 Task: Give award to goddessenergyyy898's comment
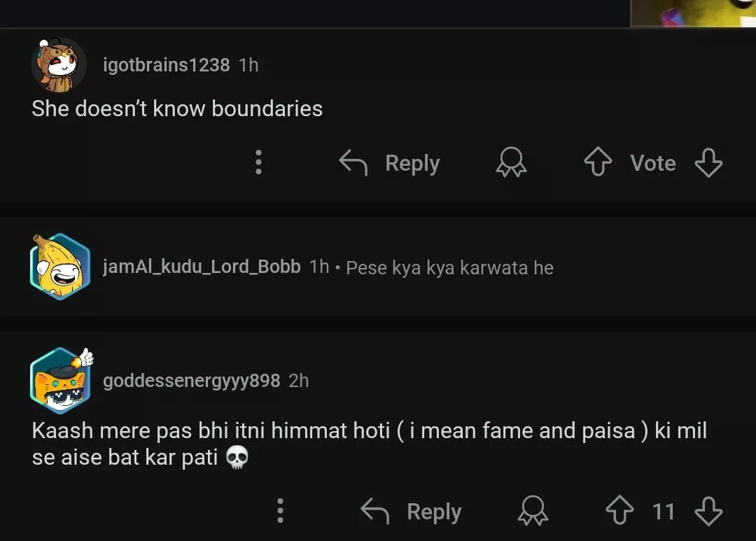point(533,512)
